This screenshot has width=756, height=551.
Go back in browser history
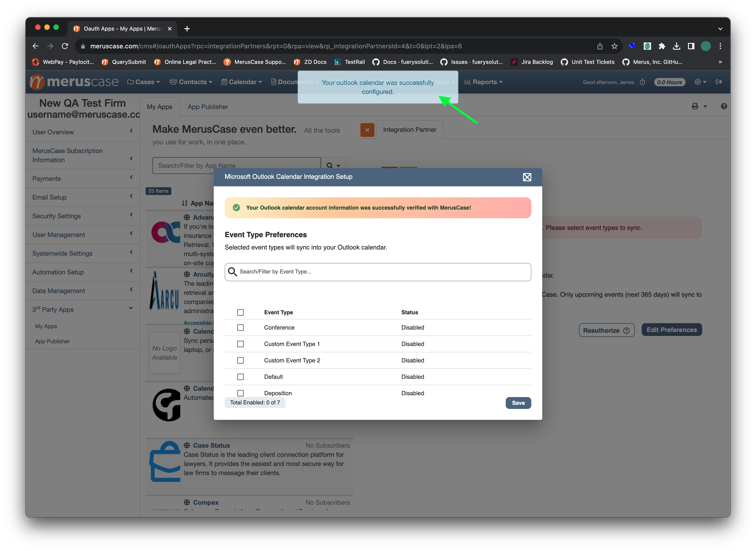(36, 46)
